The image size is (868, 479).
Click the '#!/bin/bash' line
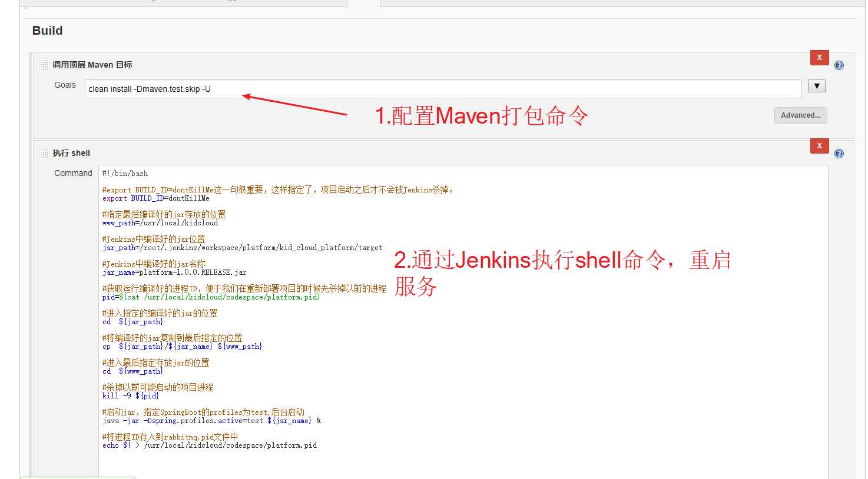[125, 174]
